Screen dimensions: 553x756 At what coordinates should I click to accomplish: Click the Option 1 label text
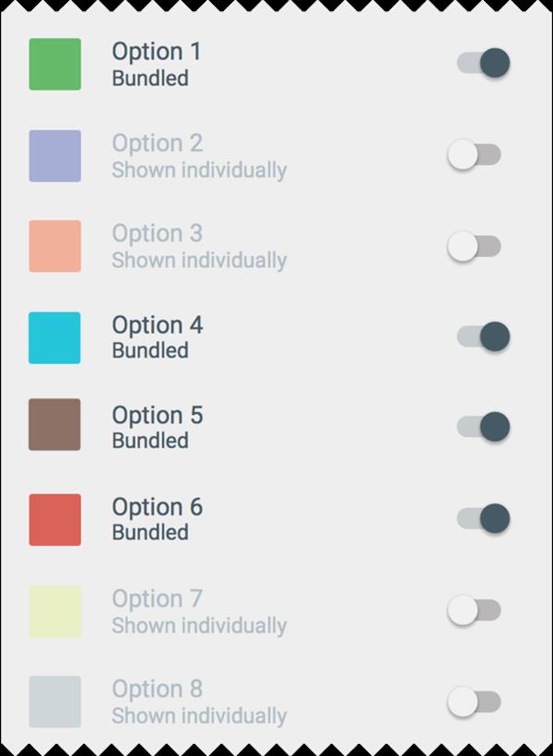tap(157, 52)
